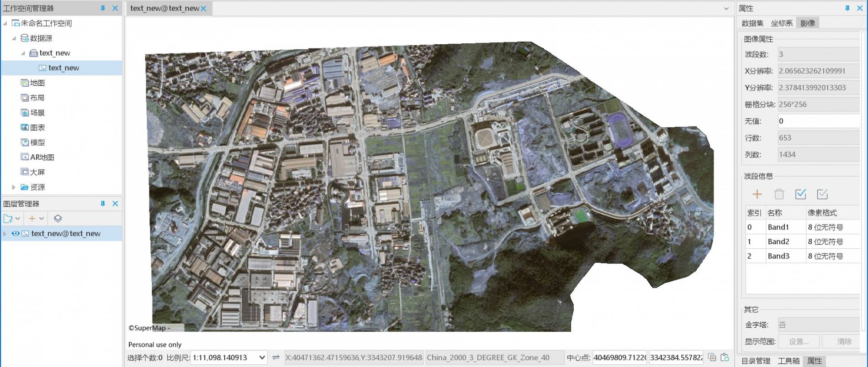
Task: Click the layer style stack icon
Action: pos(58,219)
